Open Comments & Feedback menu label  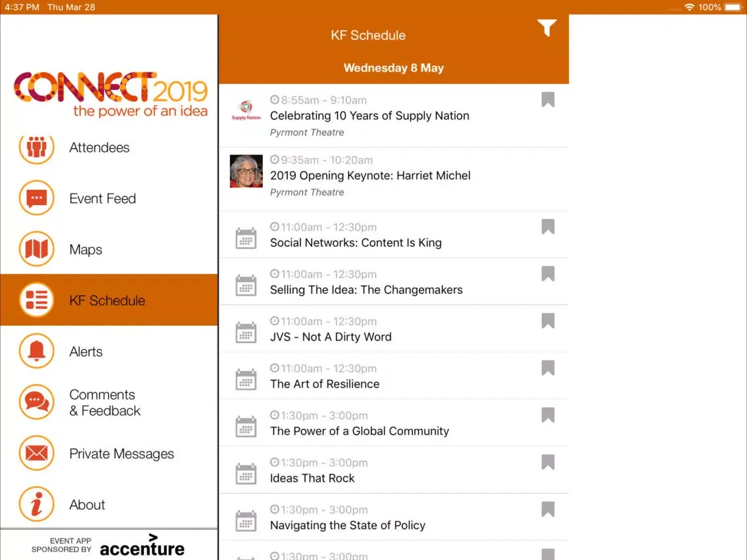(x=105, y=402)
